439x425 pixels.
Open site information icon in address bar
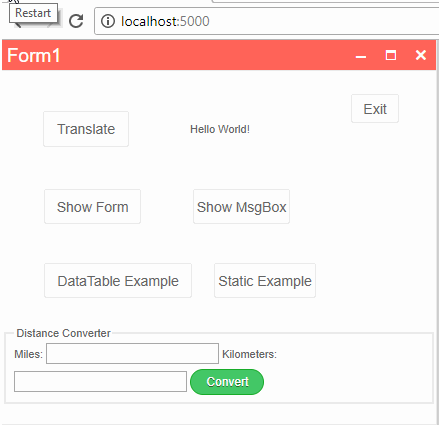point(108,21)
